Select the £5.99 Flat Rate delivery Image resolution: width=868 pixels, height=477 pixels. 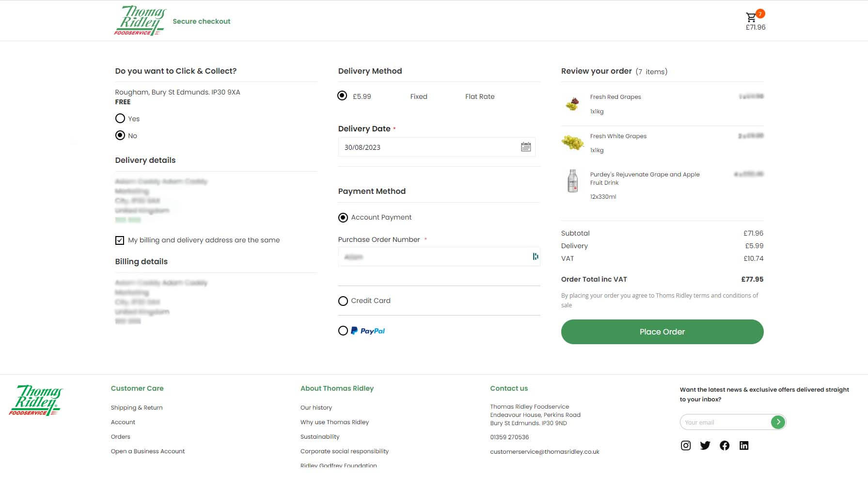click(342, 96)
